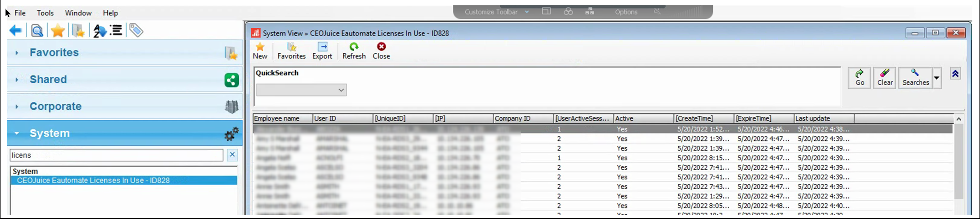Open the Help menu

point(110,13)
